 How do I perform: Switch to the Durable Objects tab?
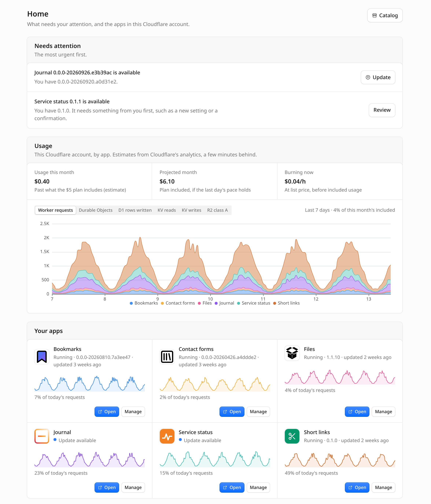[x=96, y=210]
